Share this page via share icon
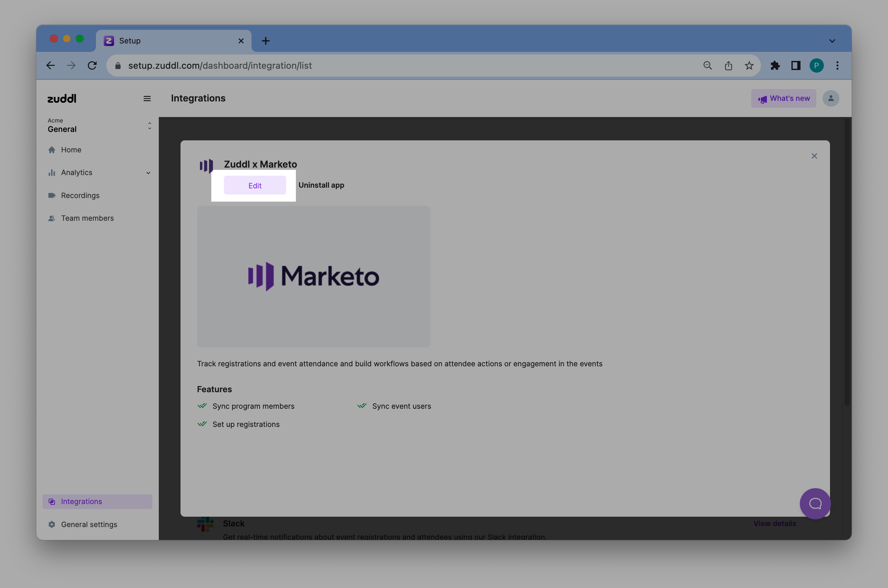 point(728,65)
